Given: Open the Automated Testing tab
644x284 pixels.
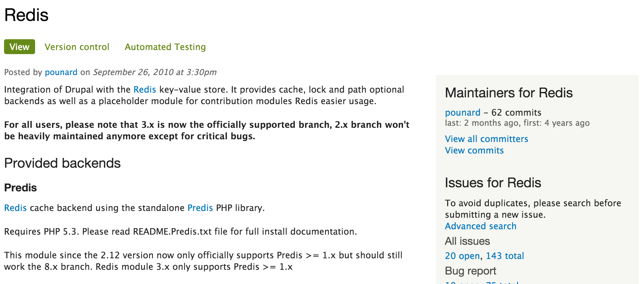Looking at the screenshot, I should click(165, 47).
